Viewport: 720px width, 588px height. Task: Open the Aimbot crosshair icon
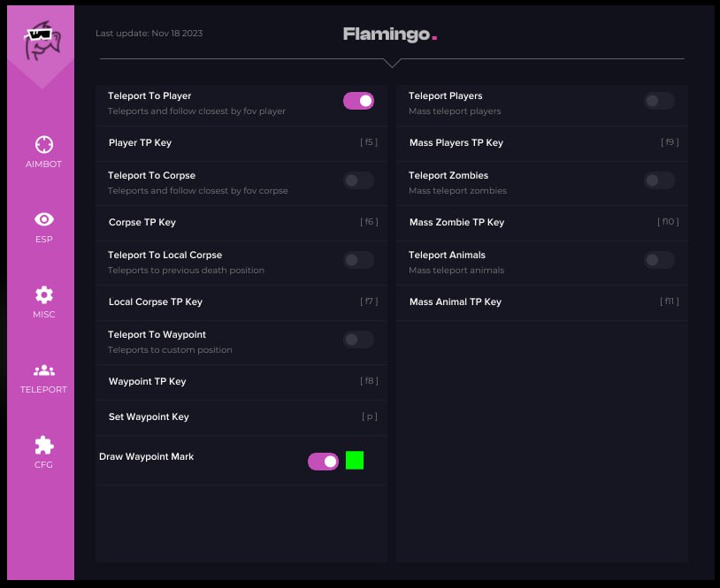(44, 145)
